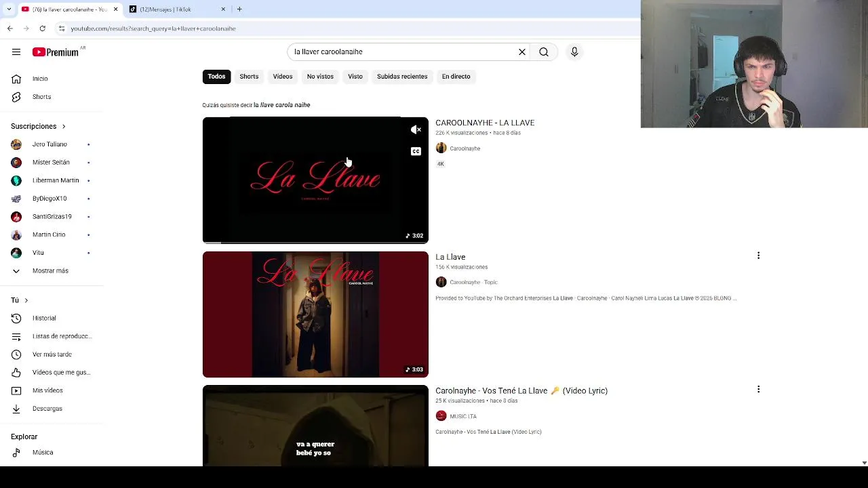
Task: Select the Visto filter chip
Action: click(x=355, y=77)
